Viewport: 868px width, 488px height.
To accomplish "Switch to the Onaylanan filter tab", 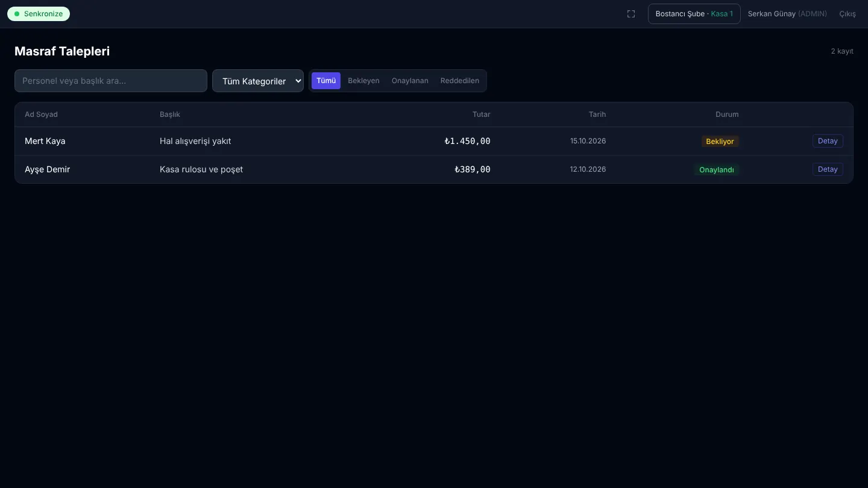I will [410, 81].
